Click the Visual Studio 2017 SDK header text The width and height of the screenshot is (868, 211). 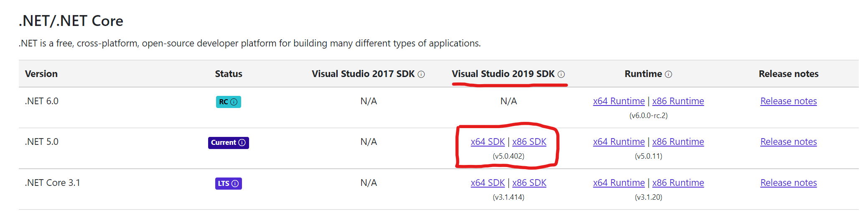click(x=363, y=74)
